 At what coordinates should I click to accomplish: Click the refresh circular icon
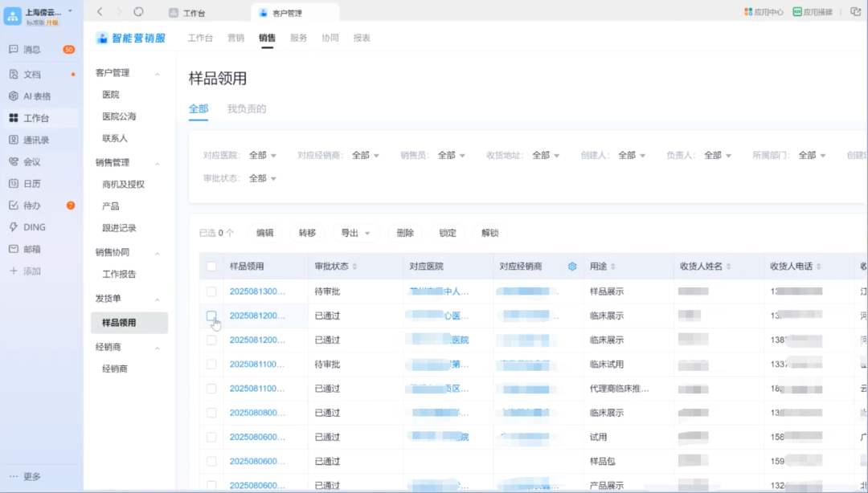(138, 11)
